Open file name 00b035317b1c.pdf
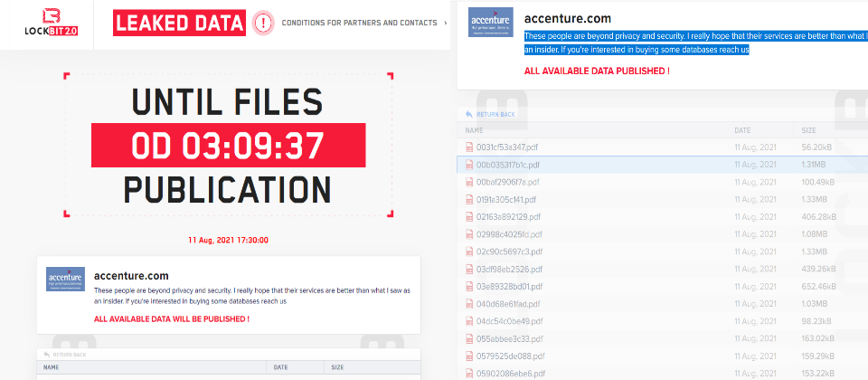 508,165
